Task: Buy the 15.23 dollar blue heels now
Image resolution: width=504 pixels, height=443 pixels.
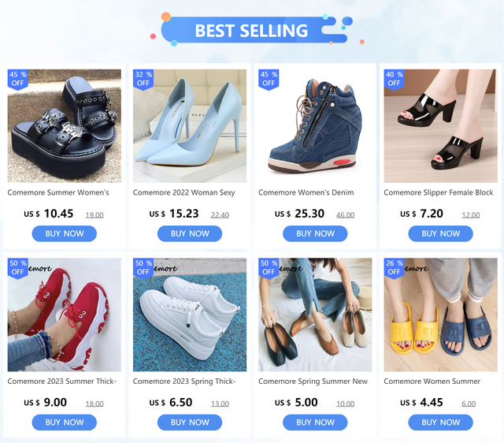Action: coord(190,233)
